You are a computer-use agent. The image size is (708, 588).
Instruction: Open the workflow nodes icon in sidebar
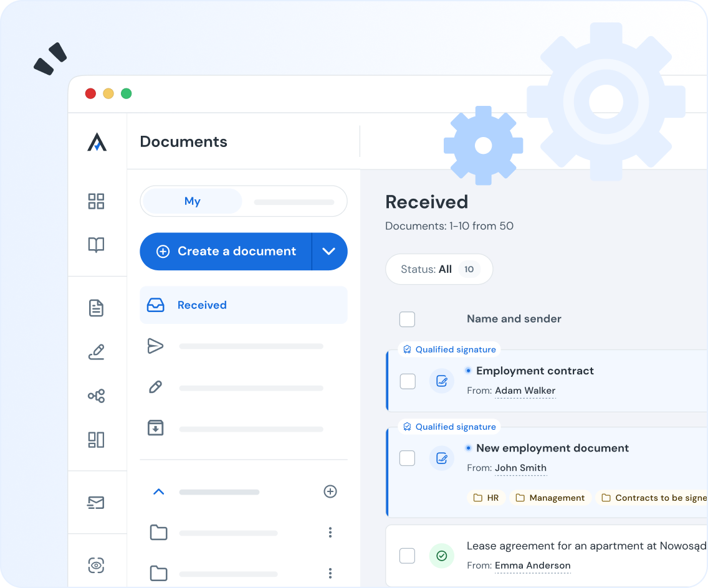[96, 396]
